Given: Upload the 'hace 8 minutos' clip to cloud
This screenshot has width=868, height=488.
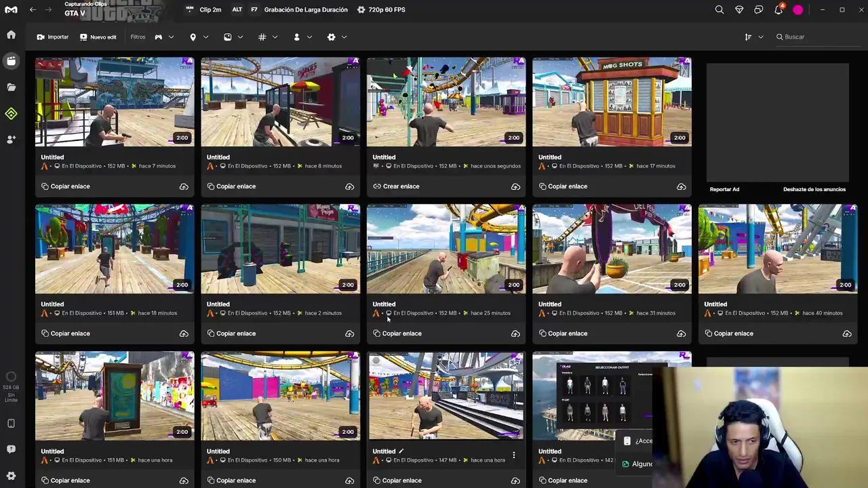Looking at the screenshot, I should point(349,186).
